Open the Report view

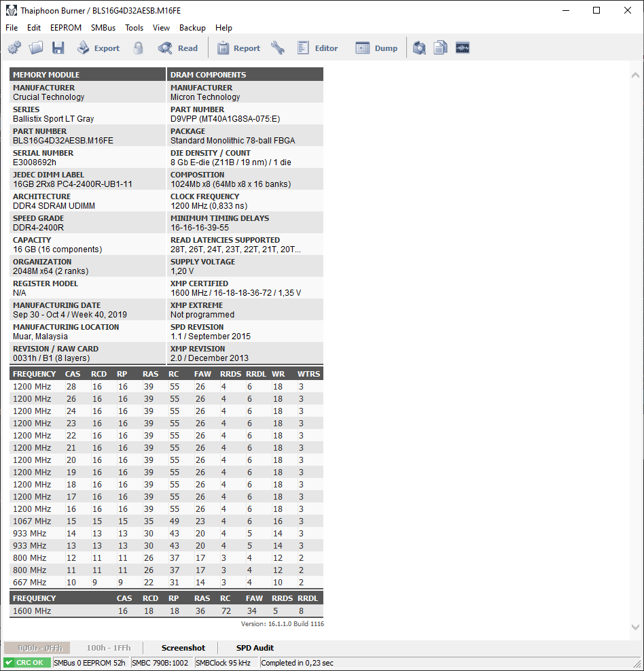pyautogui.click(x=238, y=48)
